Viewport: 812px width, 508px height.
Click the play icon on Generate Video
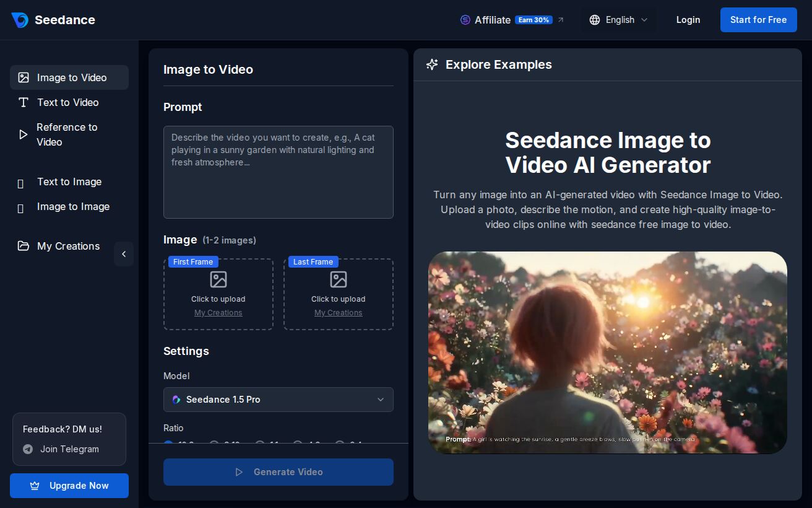tap(239, 472)
